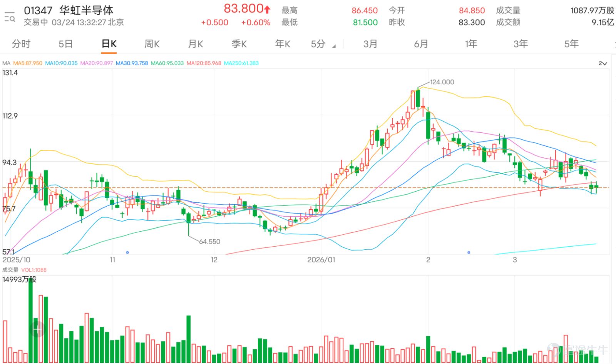Select the 5日 chart tab
Viewport: 616px width, 364px height.
(65, 44)
